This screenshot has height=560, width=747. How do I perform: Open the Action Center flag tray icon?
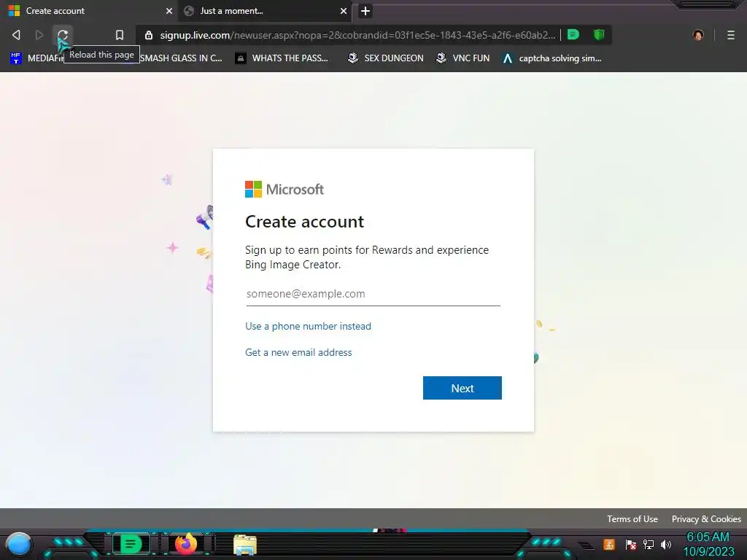[x=630, y=545]
